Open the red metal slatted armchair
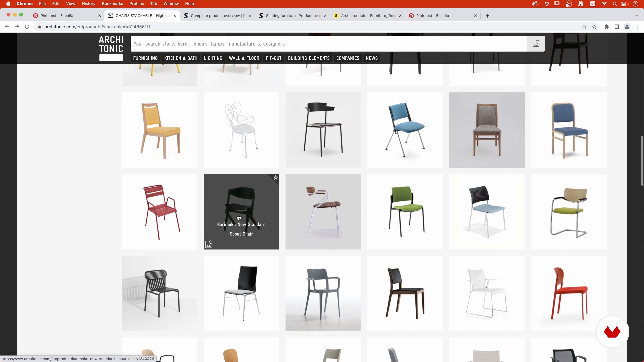644x362 pixels. [159, 212]
